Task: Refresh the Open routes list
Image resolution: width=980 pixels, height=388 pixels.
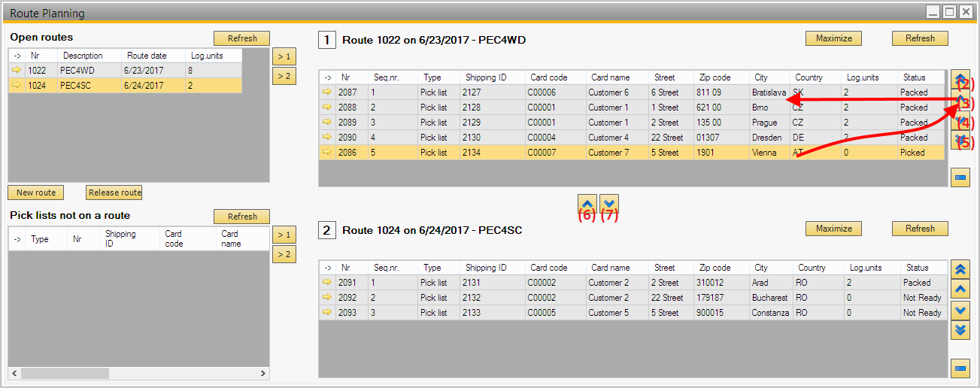Action: point(241,38)
